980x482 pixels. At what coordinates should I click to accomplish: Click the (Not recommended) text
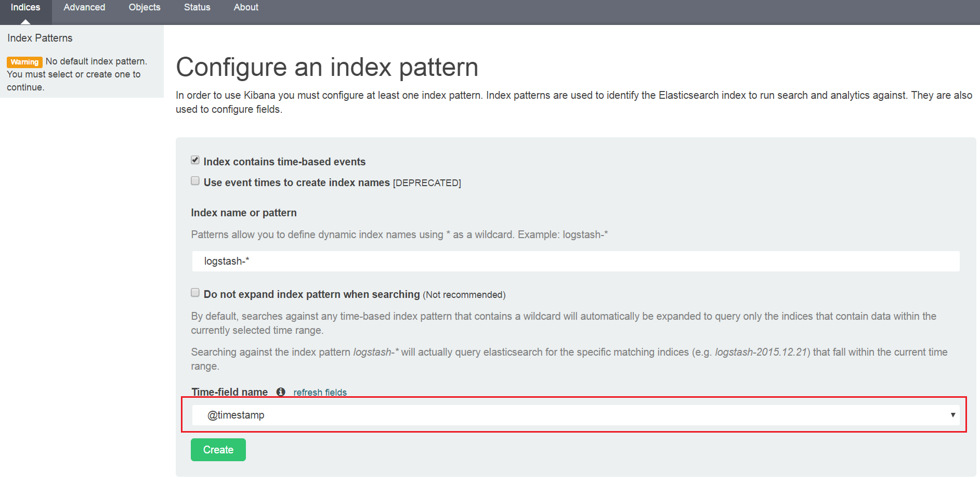pyautogui.click(x=464, y=295)
